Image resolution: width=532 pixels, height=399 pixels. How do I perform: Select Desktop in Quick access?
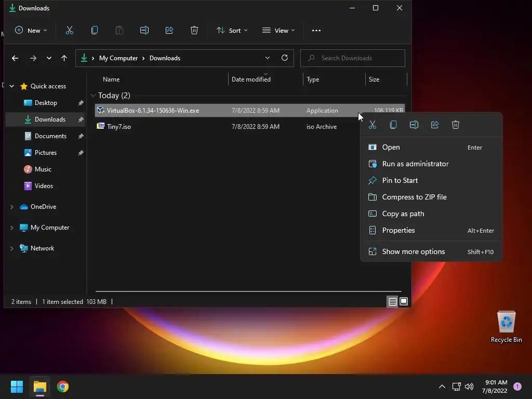(x=46, y=103)
